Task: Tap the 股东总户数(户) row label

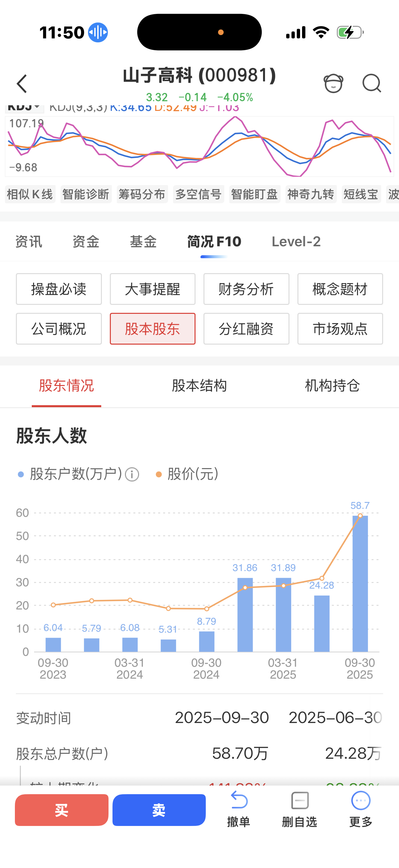Action: (x=62, y=754)
